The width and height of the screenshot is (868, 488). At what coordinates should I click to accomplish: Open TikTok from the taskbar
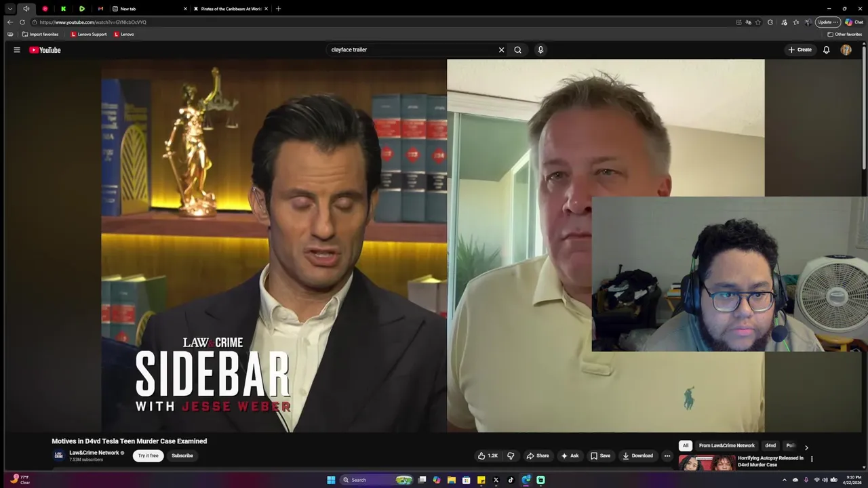pos(511,480)
